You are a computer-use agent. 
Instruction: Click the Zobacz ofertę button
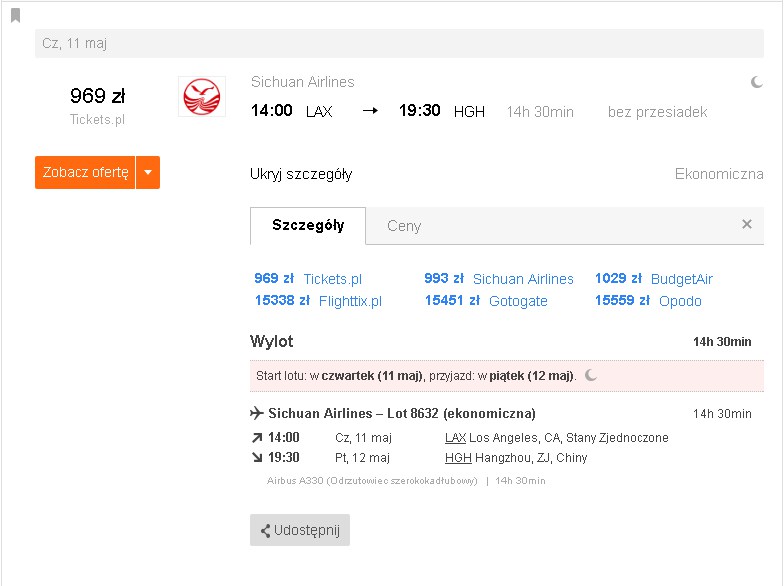[85, 172]
